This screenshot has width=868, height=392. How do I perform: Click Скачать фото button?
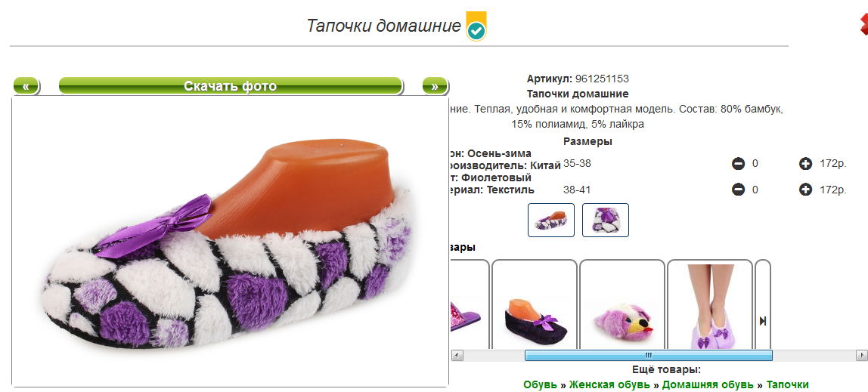tap(231, 85)
